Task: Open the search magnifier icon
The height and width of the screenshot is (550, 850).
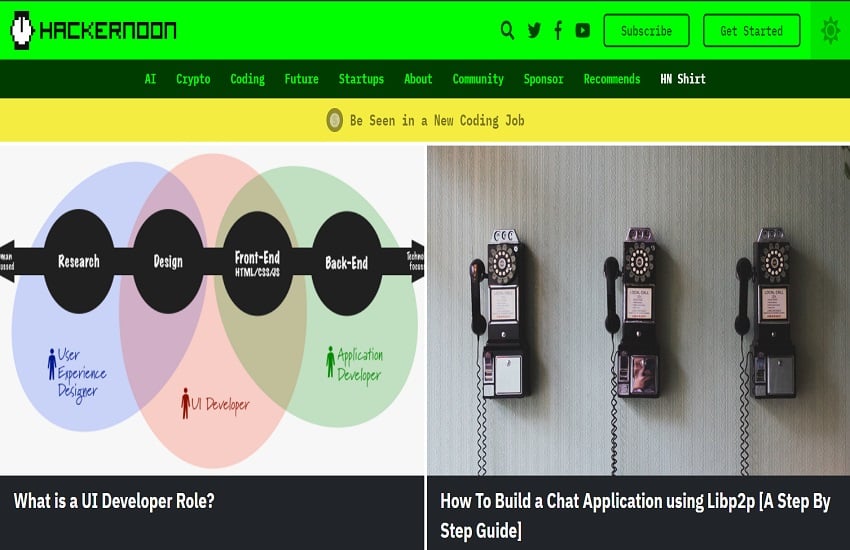Action: pyautogui.click(x=507, y=30)
